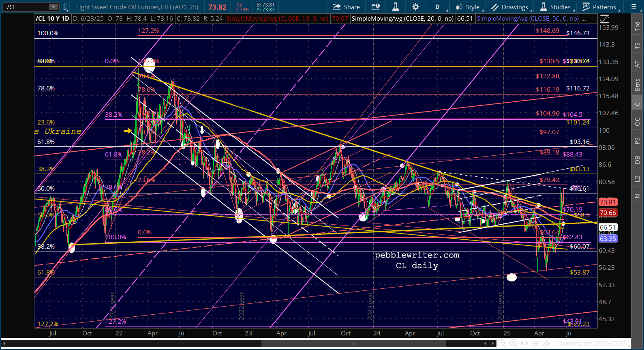Open the Trd sidebar tab

[x=638, y=26]
